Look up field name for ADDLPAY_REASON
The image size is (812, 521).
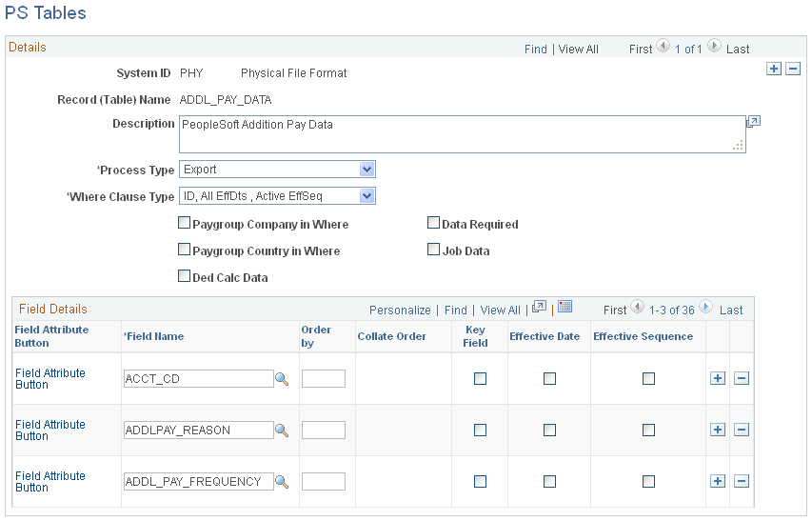click(282, 431)
